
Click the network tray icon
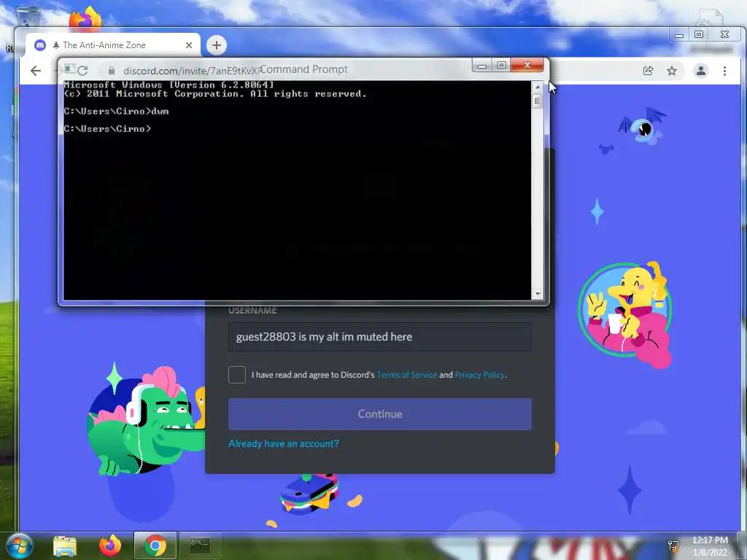coord(673,546)
